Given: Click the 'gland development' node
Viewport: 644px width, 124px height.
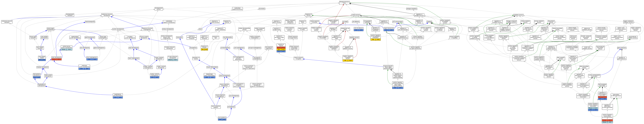Looking at the screenshot, I should coord(90,37).
